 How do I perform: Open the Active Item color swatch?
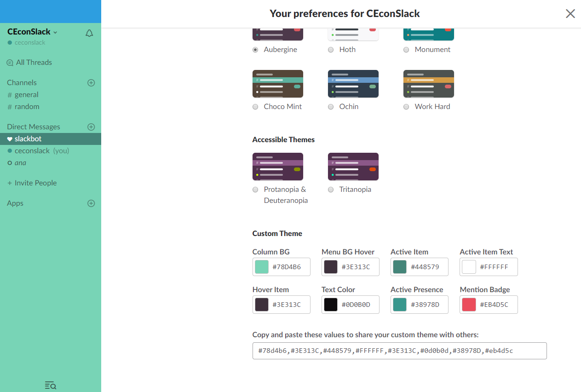pyautogui.click(x=400, y=267)
